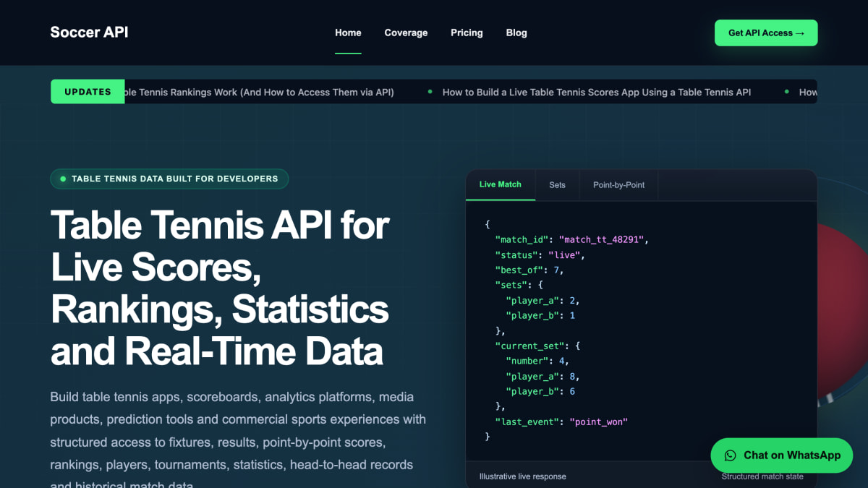Click the Soccer API logo text

[x=89, y=33]
